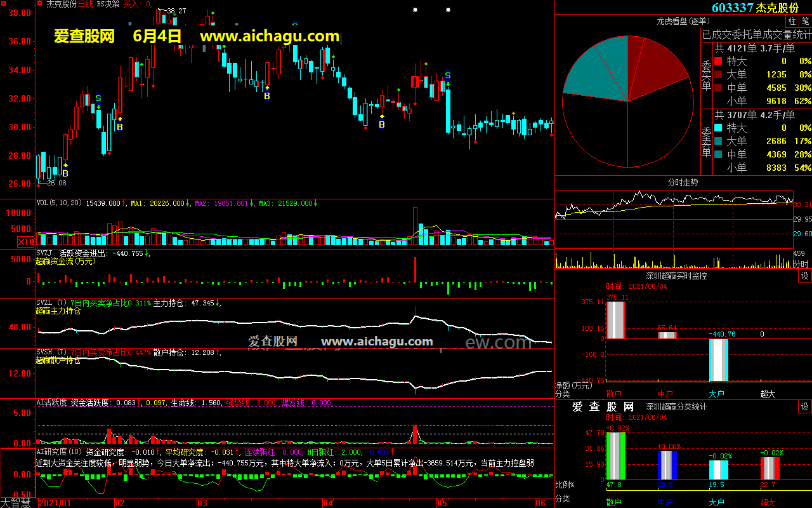
Task: Click the AI研究度(10) indicator name
Action: 59,452
